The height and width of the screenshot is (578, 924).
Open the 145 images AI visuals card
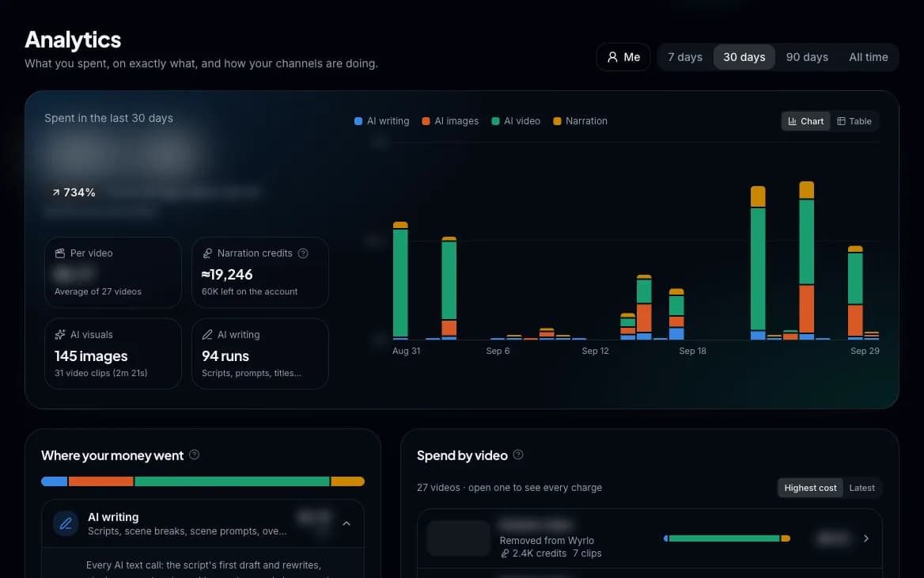pyautogui.click(x=113, y=354)
